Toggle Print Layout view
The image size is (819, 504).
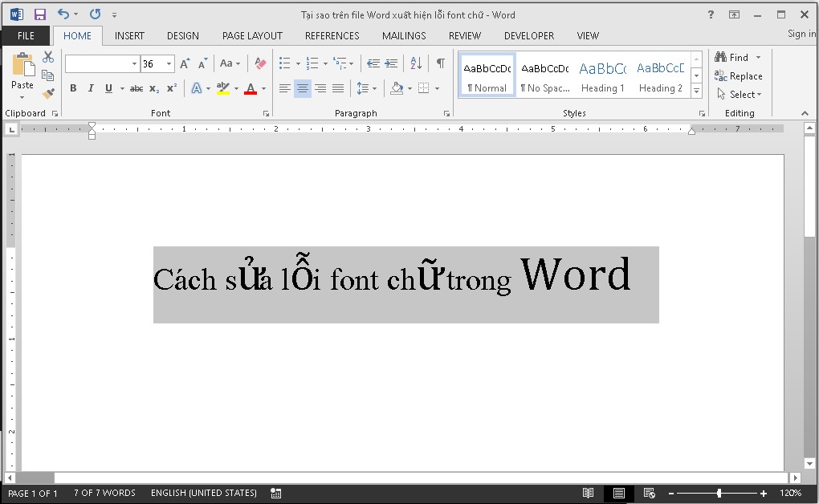[x=619, y=493]
